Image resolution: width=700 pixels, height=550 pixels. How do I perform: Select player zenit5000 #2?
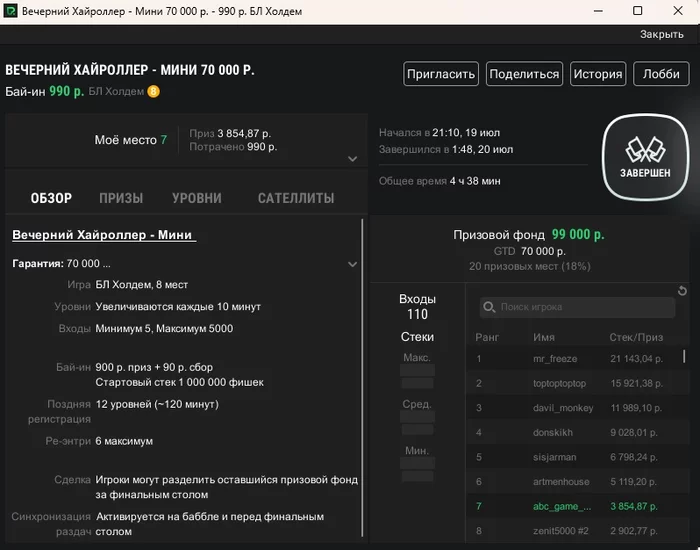[x=560, y=531]
